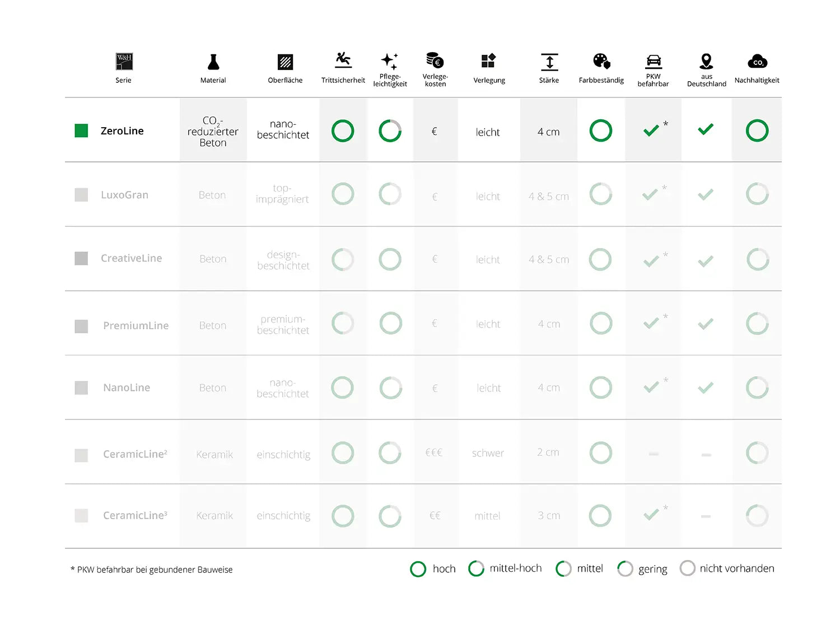Click the W&H Serie logo icon

tap(124, 62)
